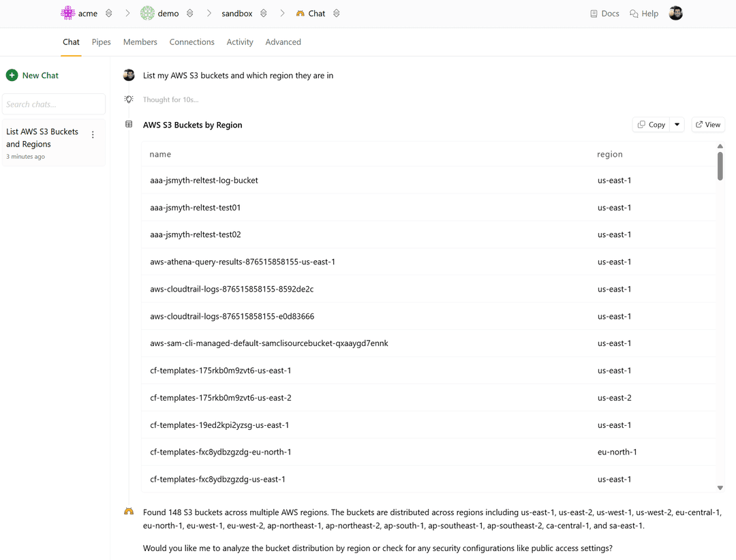Select aws-cloudtrail-logs bucket ending 8592de2c
The height and width of the screenshot is (560, 736).
232,289
